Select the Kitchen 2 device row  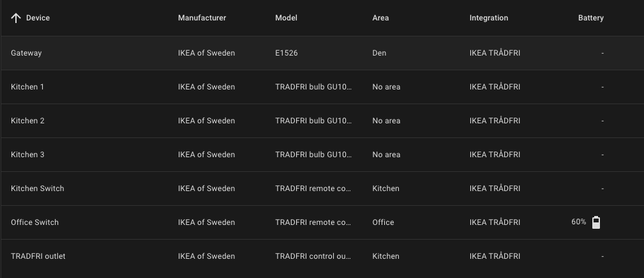click(x=27, y=121)
